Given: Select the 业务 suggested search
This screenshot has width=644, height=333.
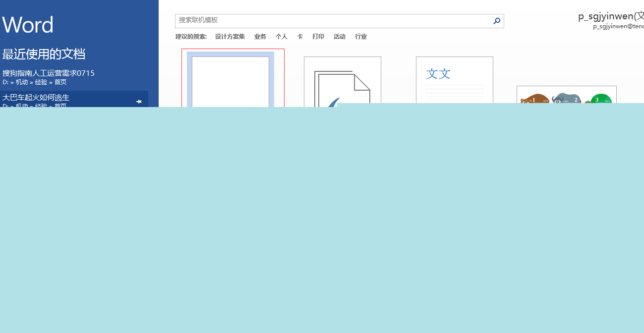Looking at the screenshot, I should pyautogui.click(x=260, y=37).
